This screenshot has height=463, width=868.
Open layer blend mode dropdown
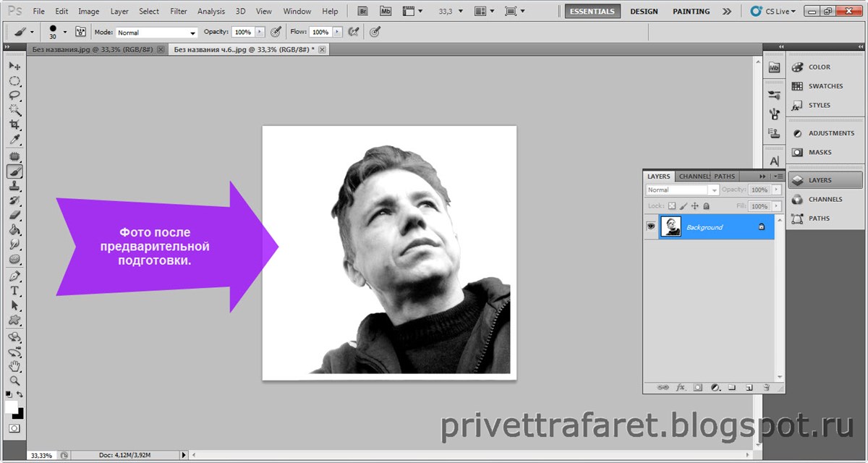coord(682,190)
